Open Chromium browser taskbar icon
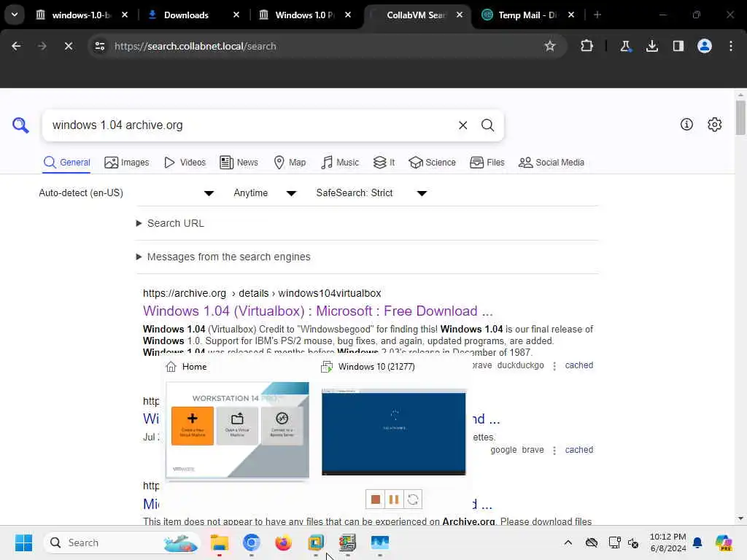The height and width of the screenshot is (560, 747). coord(252,542)
